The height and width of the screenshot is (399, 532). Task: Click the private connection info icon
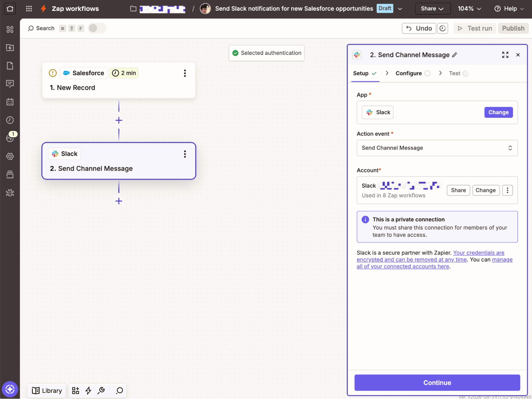(365, 219)
